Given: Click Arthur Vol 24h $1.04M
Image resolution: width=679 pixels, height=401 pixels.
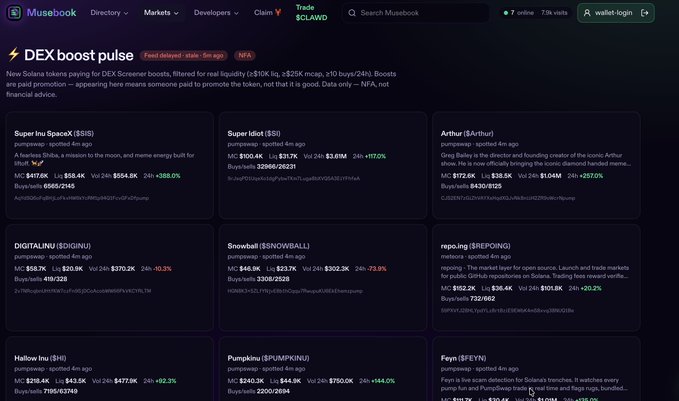Looking at the screenshot, I should (540, 176).
